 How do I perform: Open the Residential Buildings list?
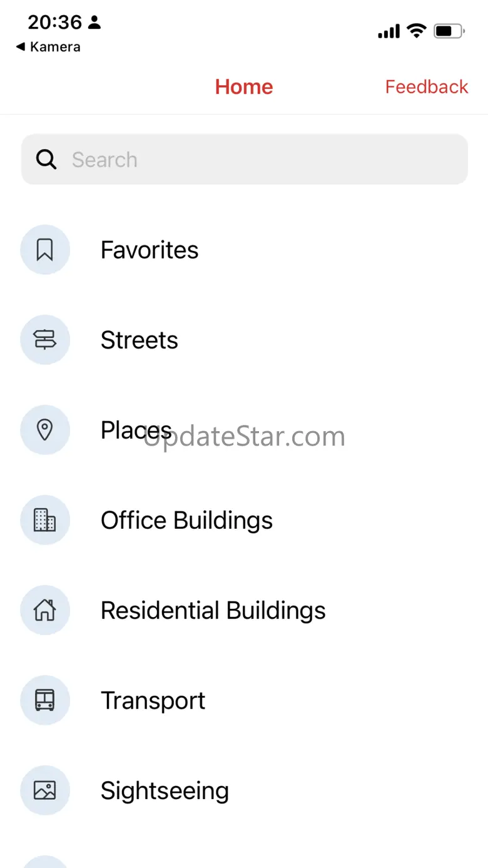click(x=213, y=611)
